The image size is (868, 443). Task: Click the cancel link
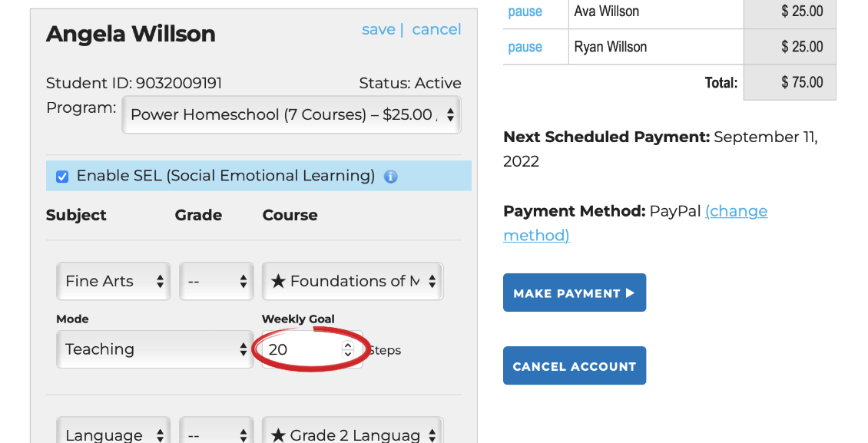[436, 29]
